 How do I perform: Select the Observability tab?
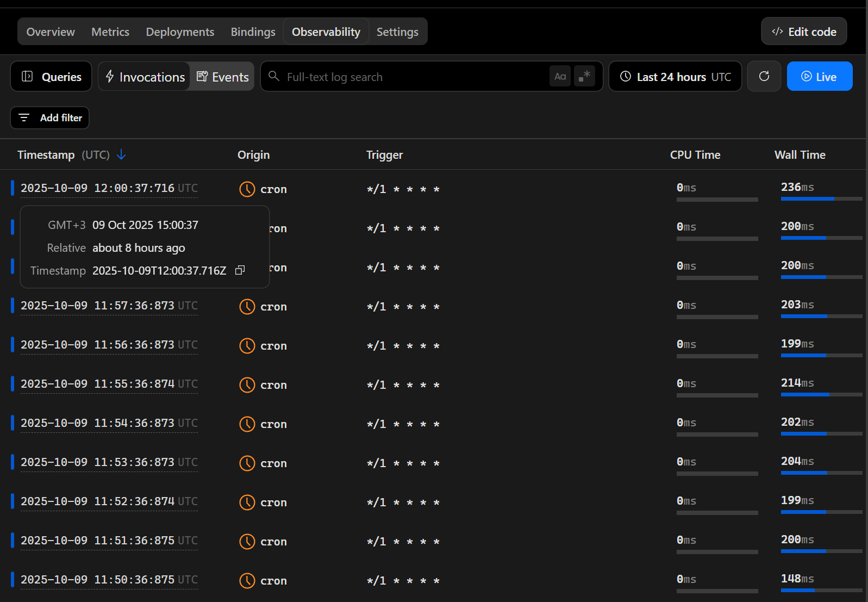[x=326, y=32]
